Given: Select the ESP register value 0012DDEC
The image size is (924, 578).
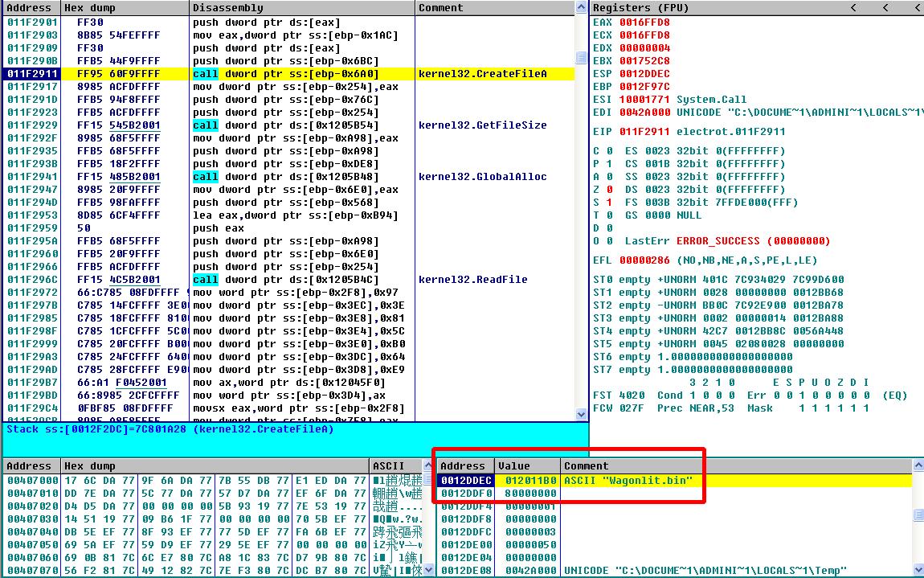Looking at the screenshot, I should (x=644, y=74).
